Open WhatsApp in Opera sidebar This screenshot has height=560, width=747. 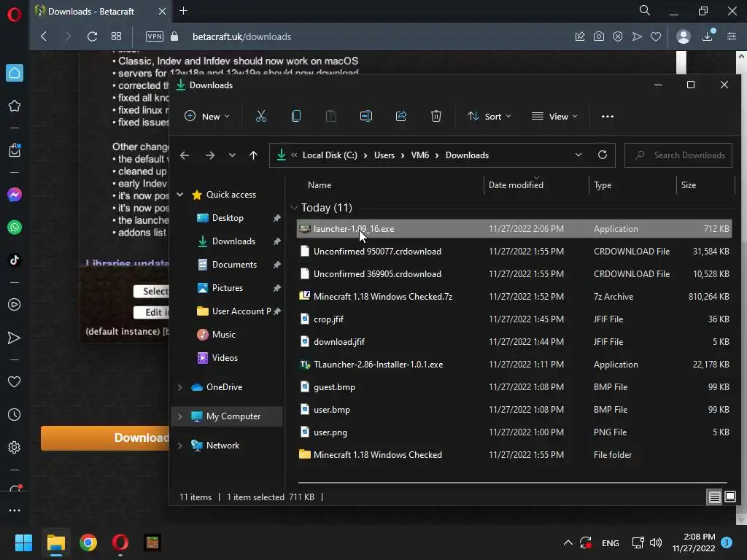(15, 227)
